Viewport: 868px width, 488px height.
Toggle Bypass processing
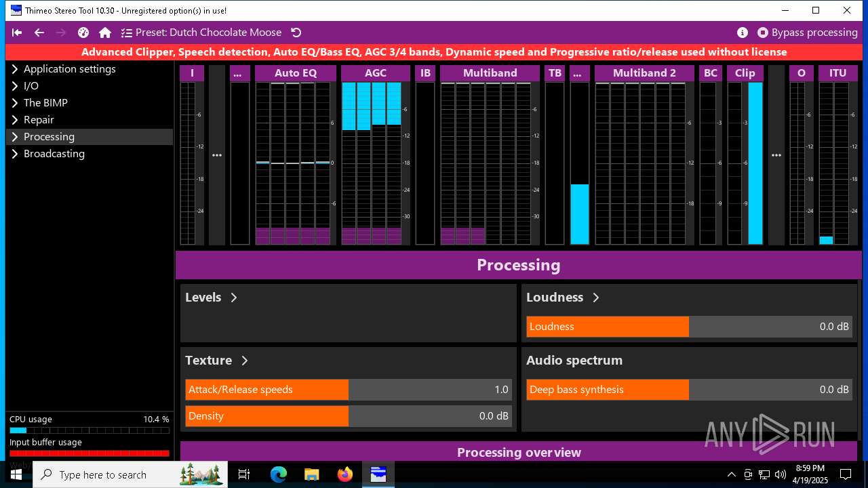pos(808,33)
